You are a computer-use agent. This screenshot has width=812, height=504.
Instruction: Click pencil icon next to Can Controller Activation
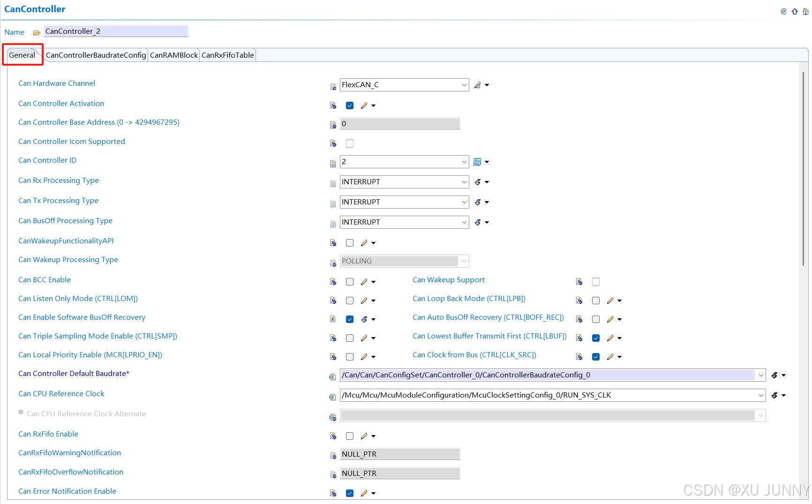[364, 105]
